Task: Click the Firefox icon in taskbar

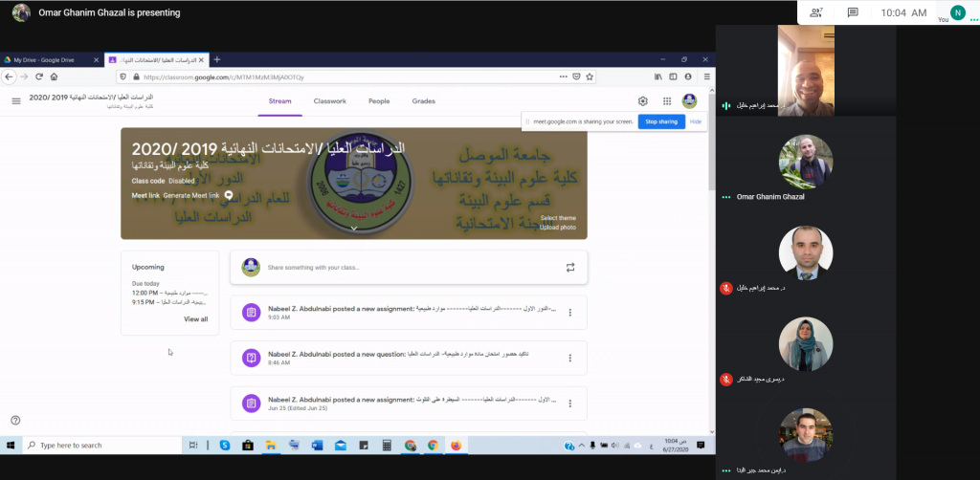Action: pos(456,445)
